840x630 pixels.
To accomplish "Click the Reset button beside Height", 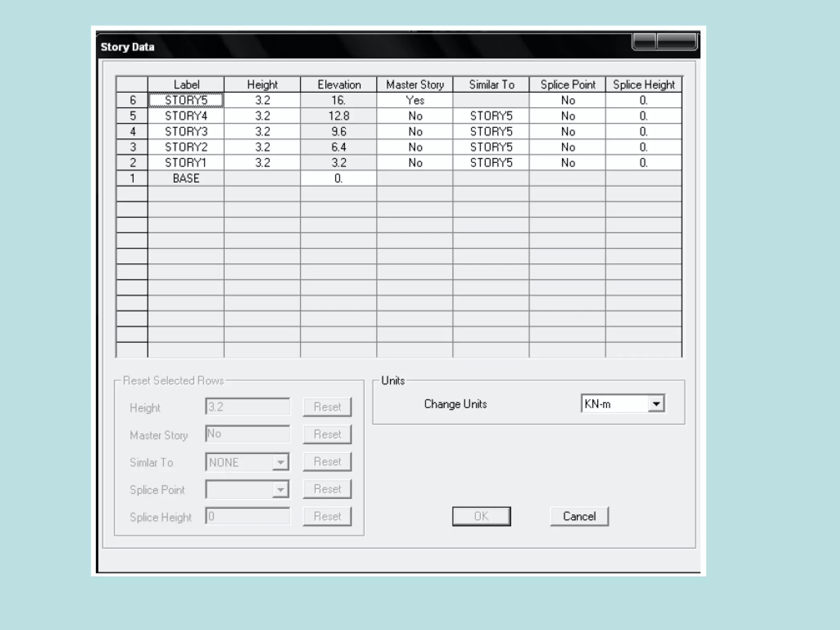I will tap(327, 407).
